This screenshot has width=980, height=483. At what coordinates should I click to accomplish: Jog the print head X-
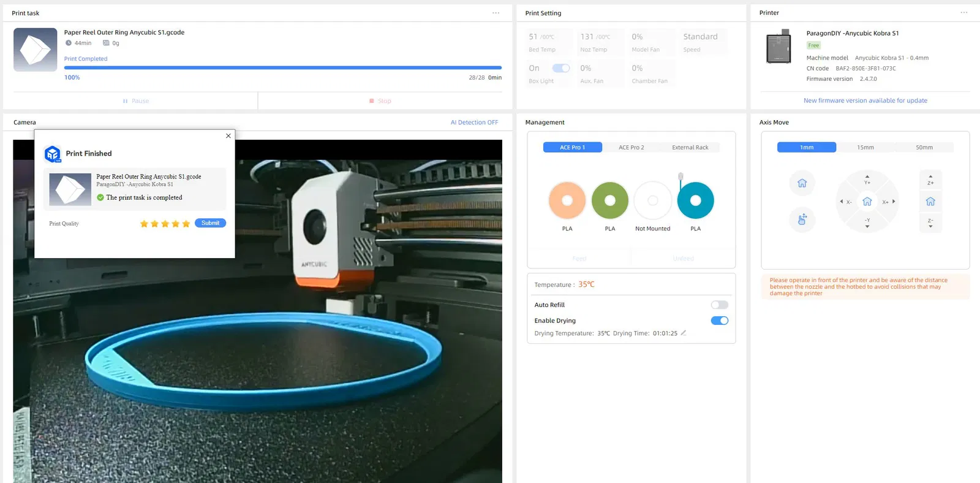(846, 202)
